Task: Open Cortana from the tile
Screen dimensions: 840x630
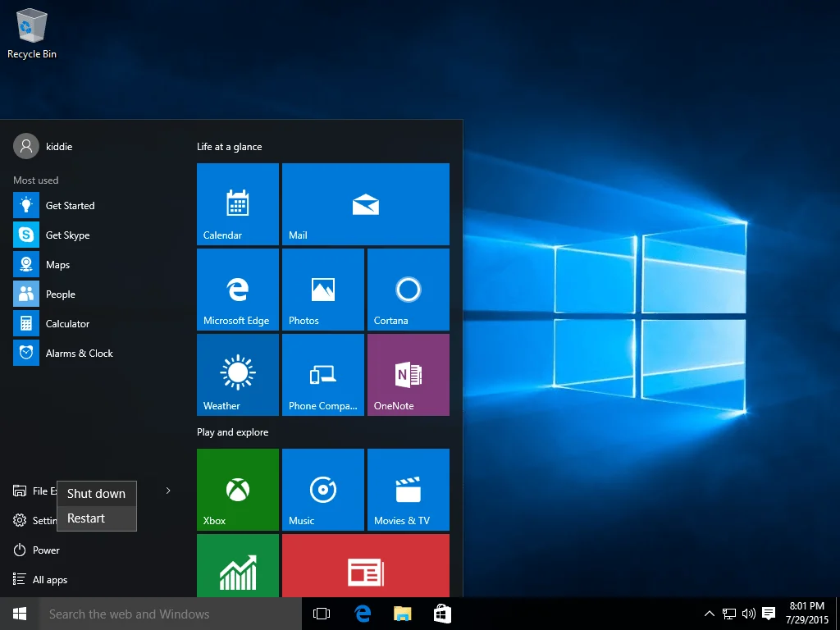Action: (x=408, y=289)
